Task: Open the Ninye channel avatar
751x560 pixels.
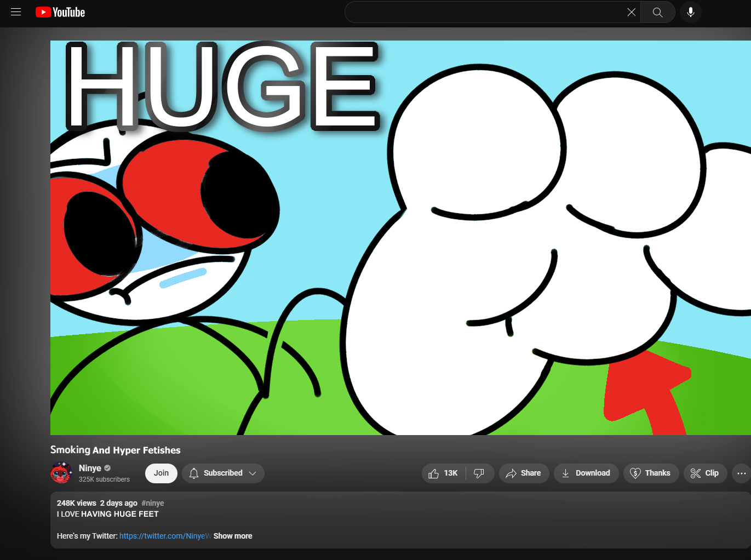Action: [x=61, y=473]
